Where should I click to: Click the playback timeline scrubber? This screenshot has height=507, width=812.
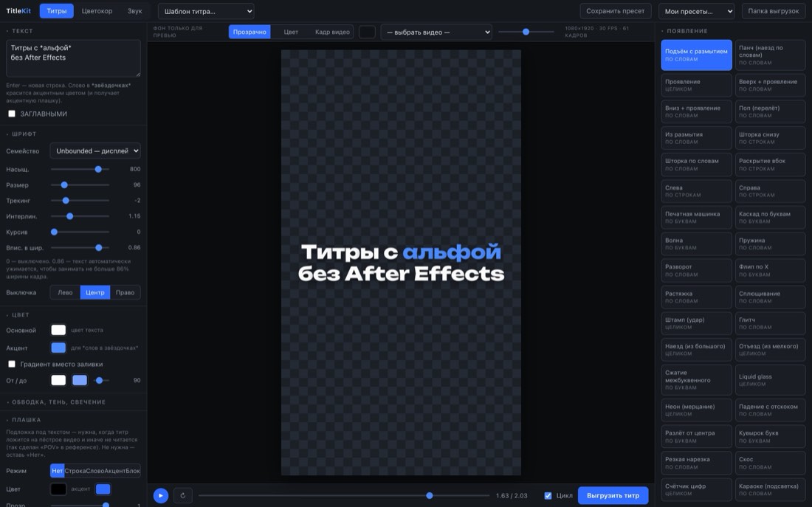click(344, 496)
